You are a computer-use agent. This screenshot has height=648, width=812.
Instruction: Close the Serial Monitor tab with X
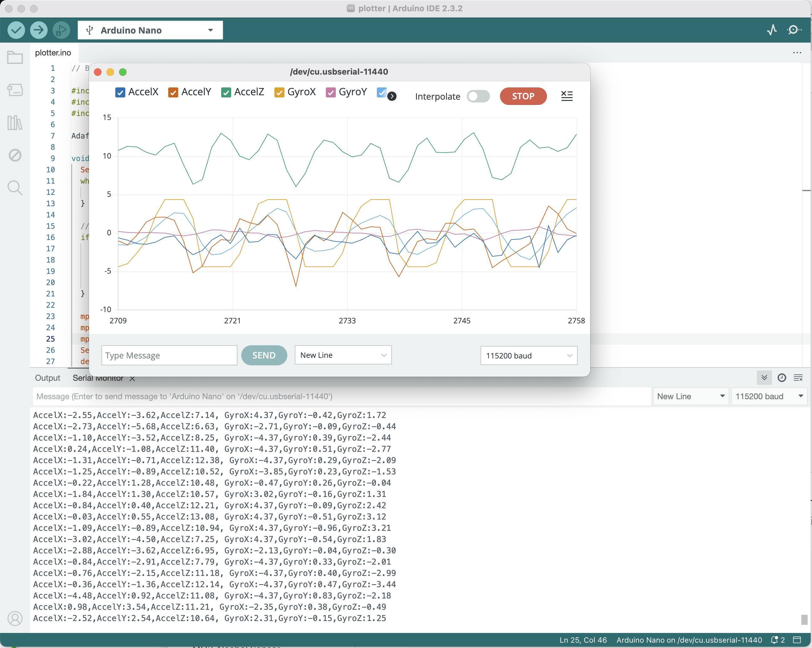coord(132,379)
